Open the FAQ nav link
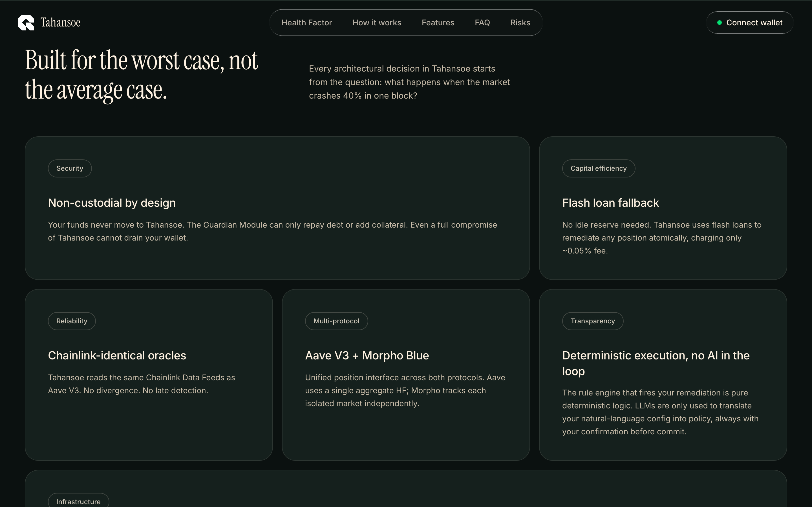This screenshot has height=507, width=812. tap(482, 23)
